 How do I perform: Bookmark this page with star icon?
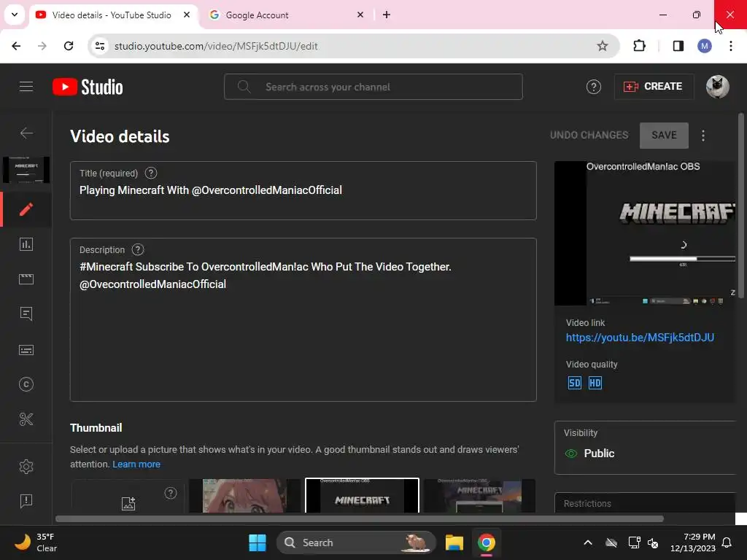tap(602, 46)
